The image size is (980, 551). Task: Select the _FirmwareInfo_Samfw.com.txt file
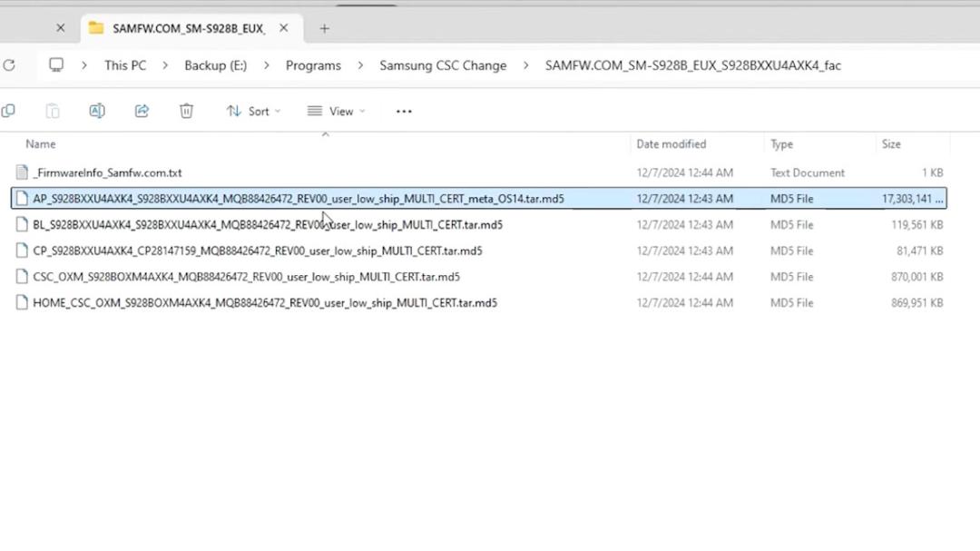(x=479, y=172)
